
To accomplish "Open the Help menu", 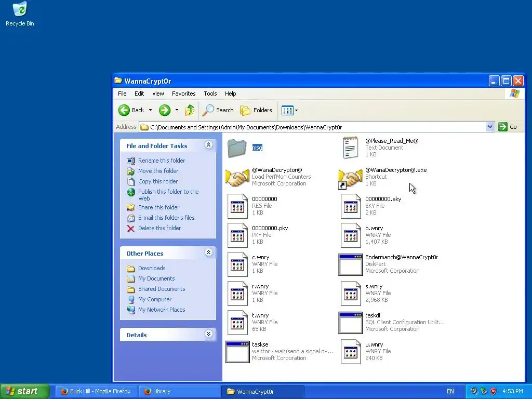I will 230,94.
